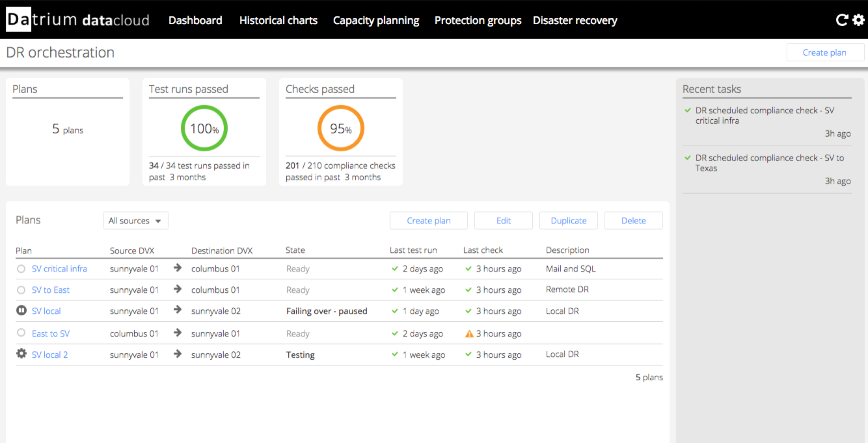Click checkmark of SV critical infra recent task

pyautogui.click(x=688, y=110)
